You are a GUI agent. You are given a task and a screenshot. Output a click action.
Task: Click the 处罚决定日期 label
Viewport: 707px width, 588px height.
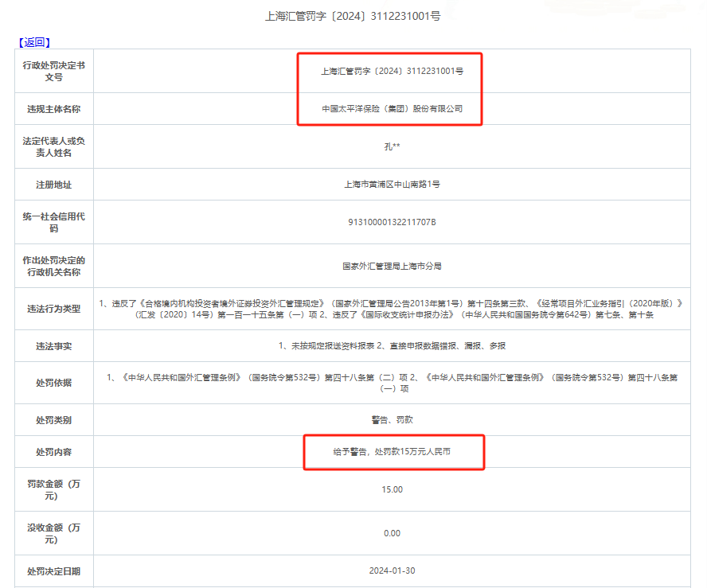pyautogui.click(x=53, y=571)
